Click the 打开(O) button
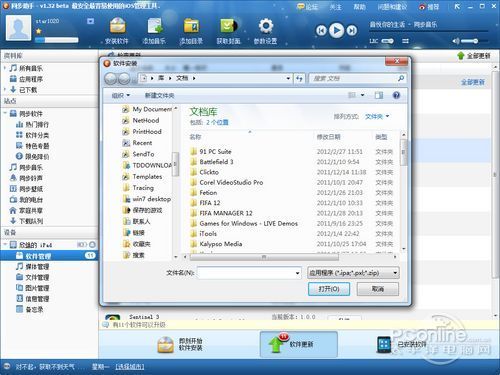500x375 pixels. pos(329,289)
